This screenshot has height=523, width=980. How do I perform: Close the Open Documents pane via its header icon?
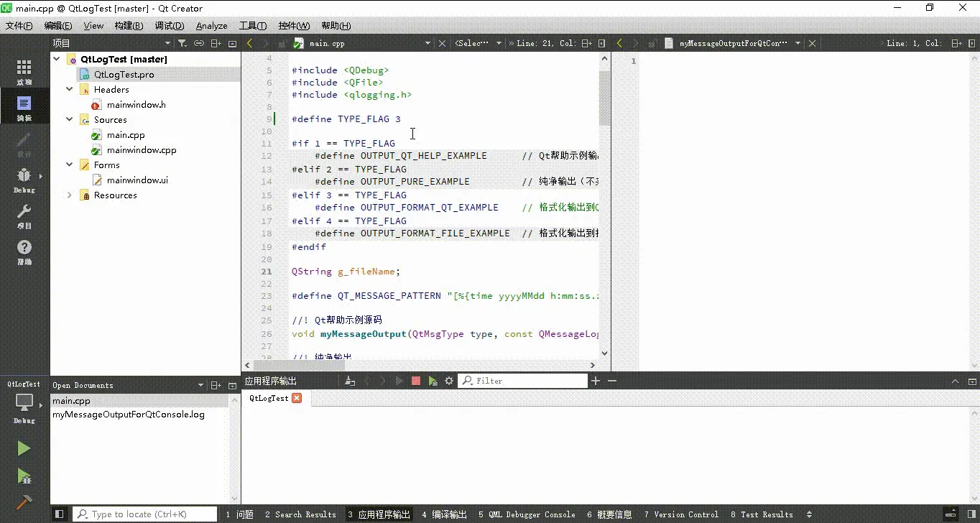(x=232, y=385)
